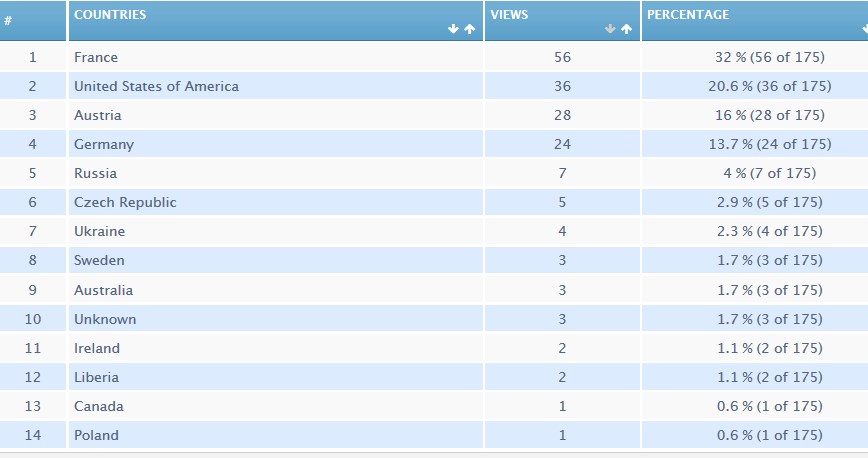Click the Views column descending sort arrow

pyautogui.click(x=611, y=30)
